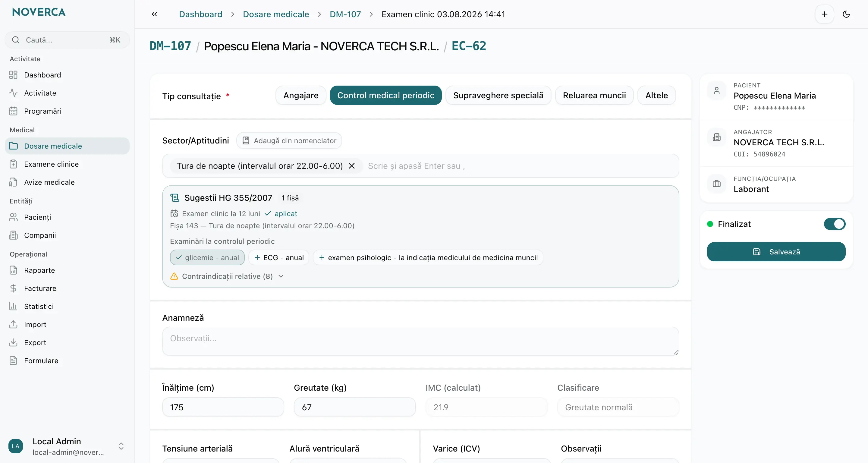Click the 'aplicat' status text
This screenshot has height=463, width=868.
coord(286,214)
